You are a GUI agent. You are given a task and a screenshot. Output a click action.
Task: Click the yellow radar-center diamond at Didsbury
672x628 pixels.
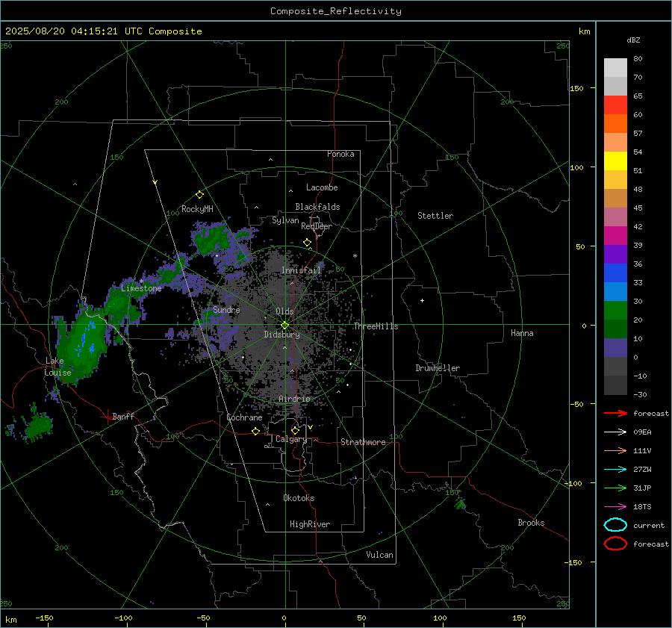tap(284, 326)
